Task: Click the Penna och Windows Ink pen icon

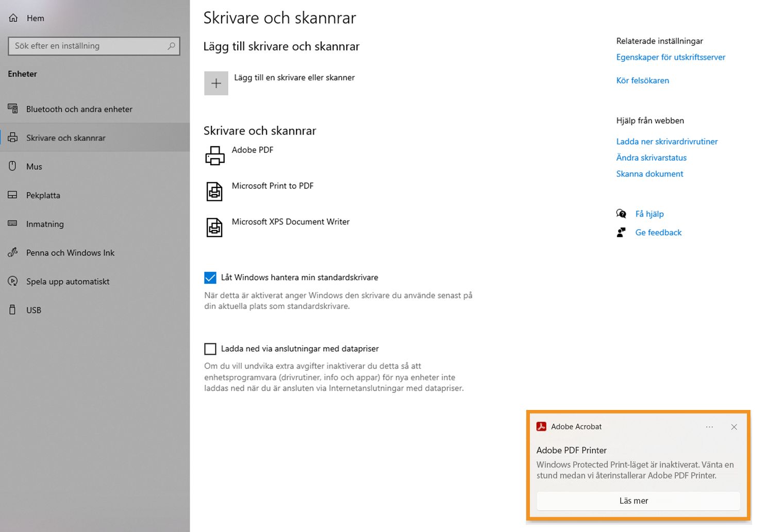Action: 13,252
